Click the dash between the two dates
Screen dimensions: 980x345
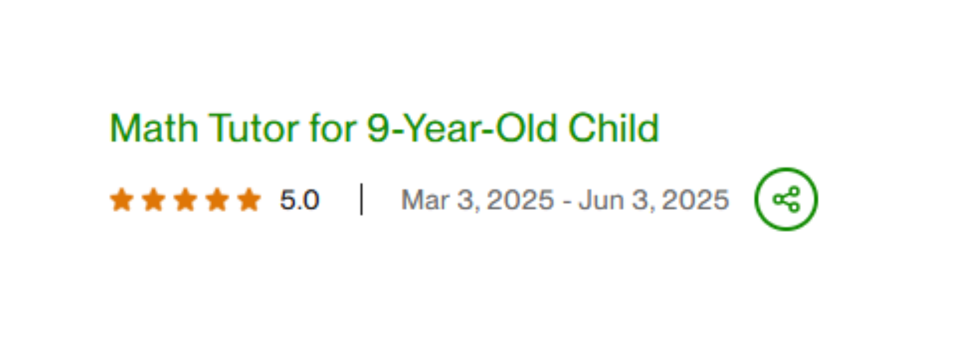567,200
